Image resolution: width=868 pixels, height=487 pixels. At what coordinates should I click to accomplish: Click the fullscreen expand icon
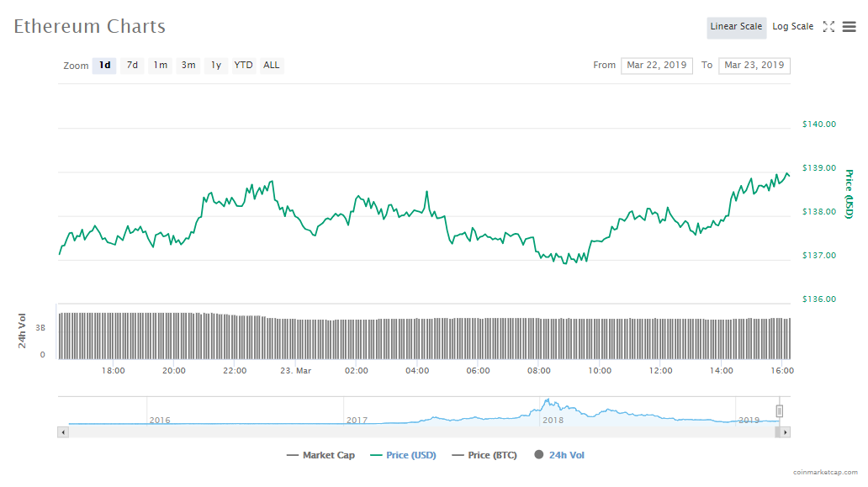click(x=828, y=27)
